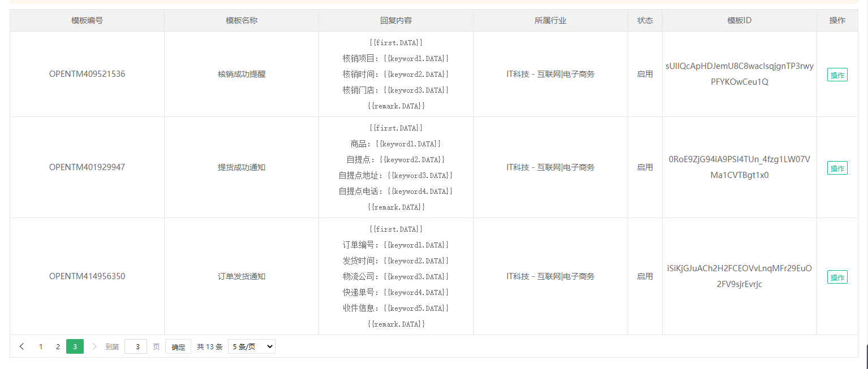This screenshot has width=868, height=369.
Task: Click the 模板编号 column header
Action: pyautogui.click(x=87, y=20)
